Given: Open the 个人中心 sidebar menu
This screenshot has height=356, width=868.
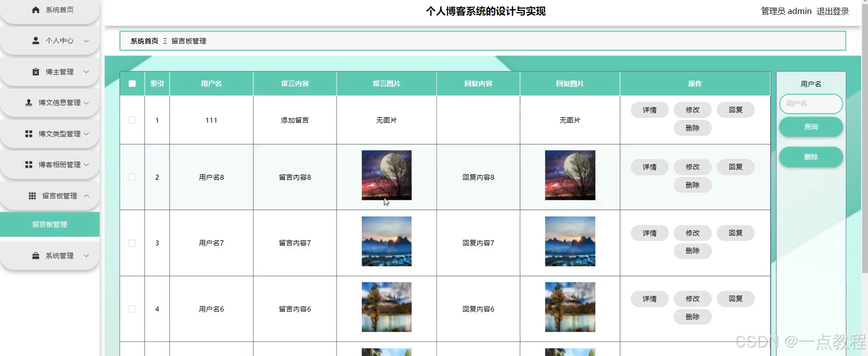Looking at the screenshot, I should pyautogui.click(x=50, y=41).
